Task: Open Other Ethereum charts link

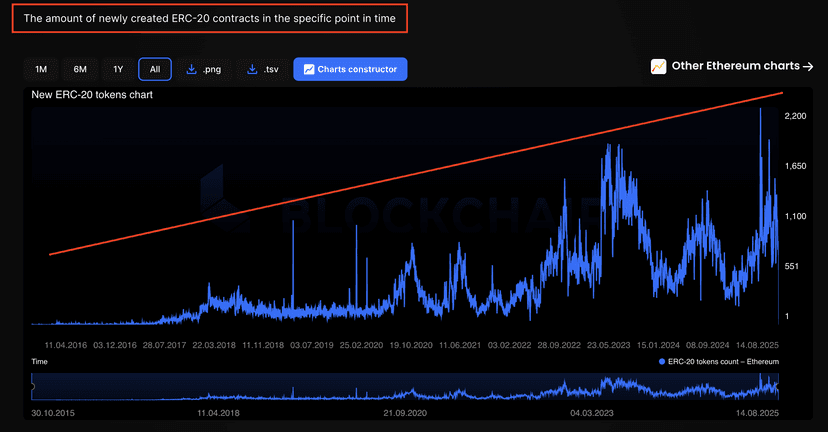Action: tap(732, 67)
